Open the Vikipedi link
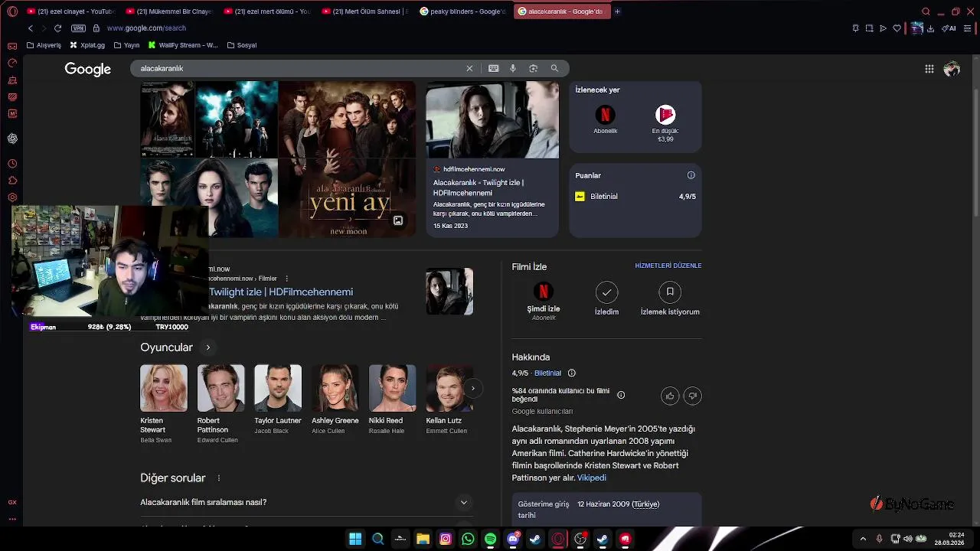The height and width of the screenshot is (551, 980). click(x=592, y=478)
